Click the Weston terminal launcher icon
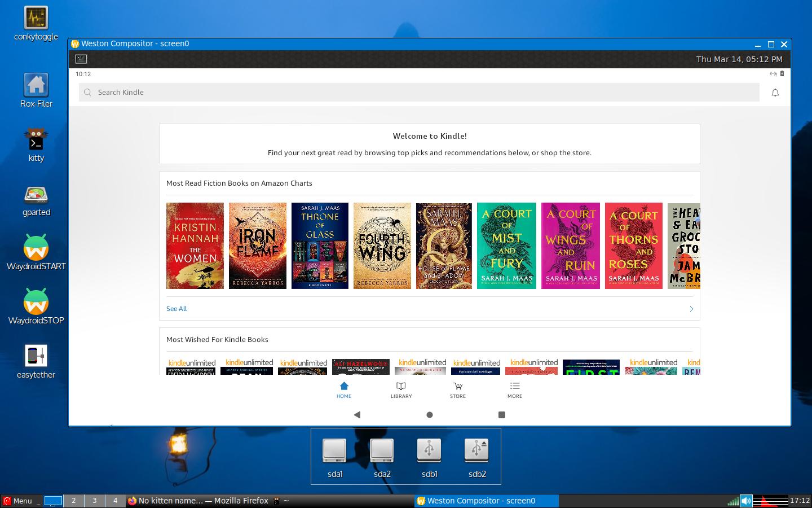Image resolution: width=812 pixels, height=508 pixels. tap(81, 59)
